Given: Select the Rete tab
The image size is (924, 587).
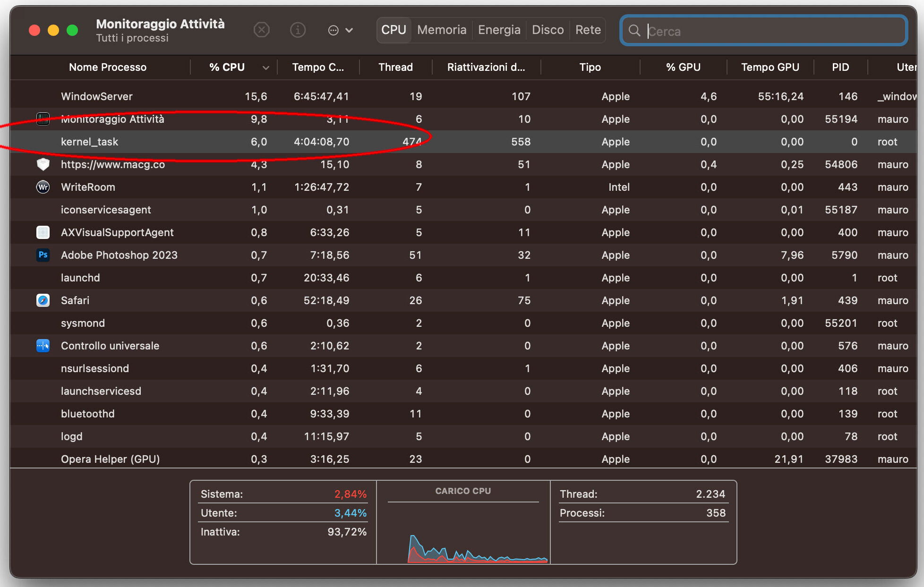Looking at the screenshot, I should click(x=588, y=30).
